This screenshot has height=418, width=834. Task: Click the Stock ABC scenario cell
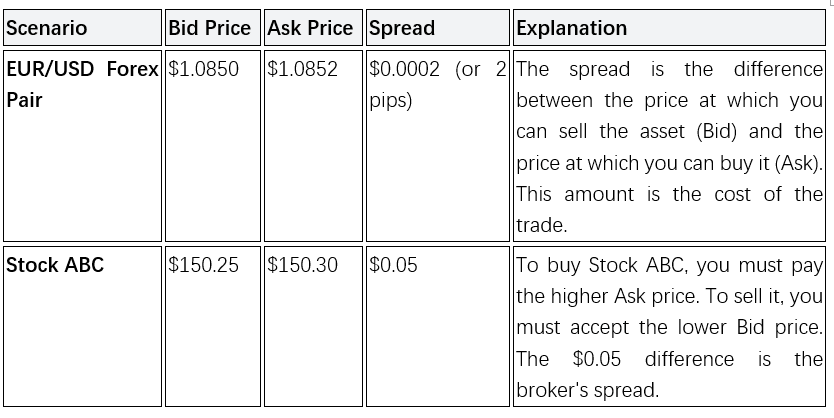(x=55, y=266)
